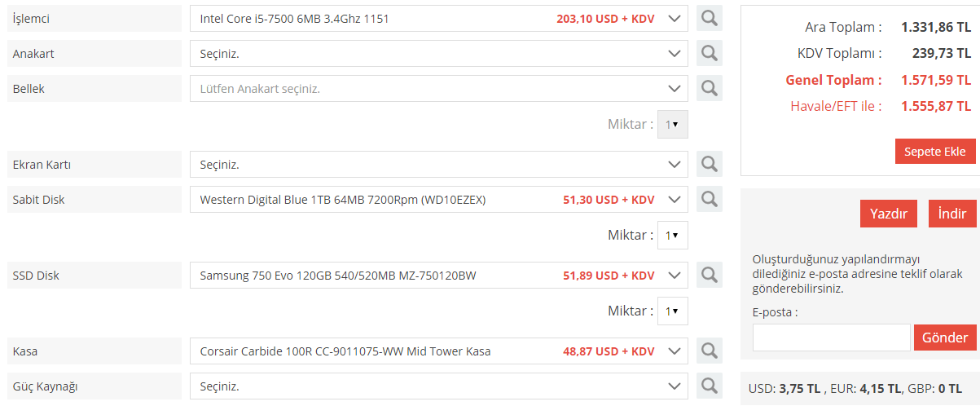
Task: Click the Kasa row search icon
Action: (x=709, y=351)
